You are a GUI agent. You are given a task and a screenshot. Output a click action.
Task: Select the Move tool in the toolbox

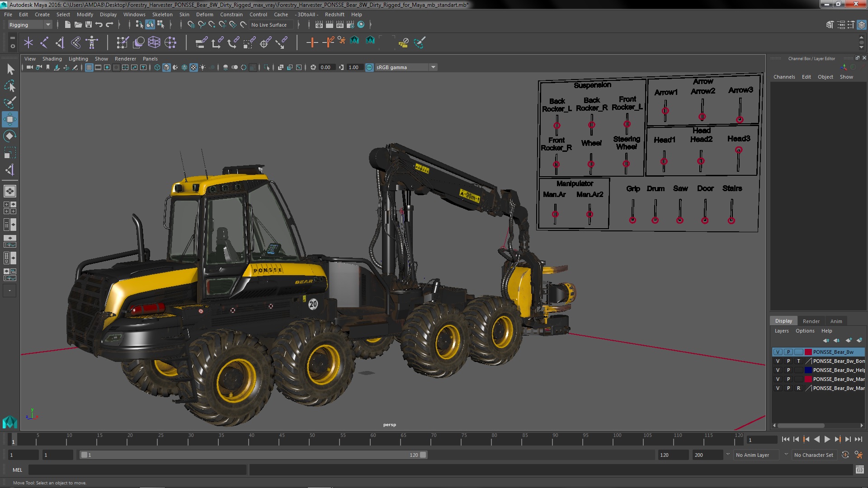(10, 119)
